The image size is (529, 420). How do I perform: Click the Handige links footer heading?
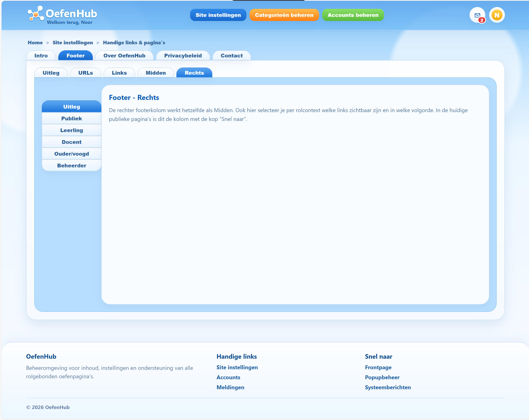[236, 357]
